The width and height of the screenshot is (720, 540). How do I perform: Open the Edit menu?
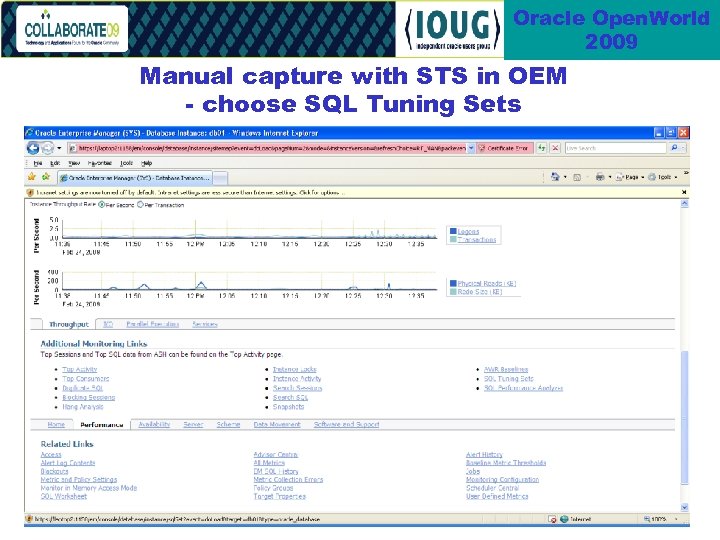pyautogui.click(x=55, y=163)
